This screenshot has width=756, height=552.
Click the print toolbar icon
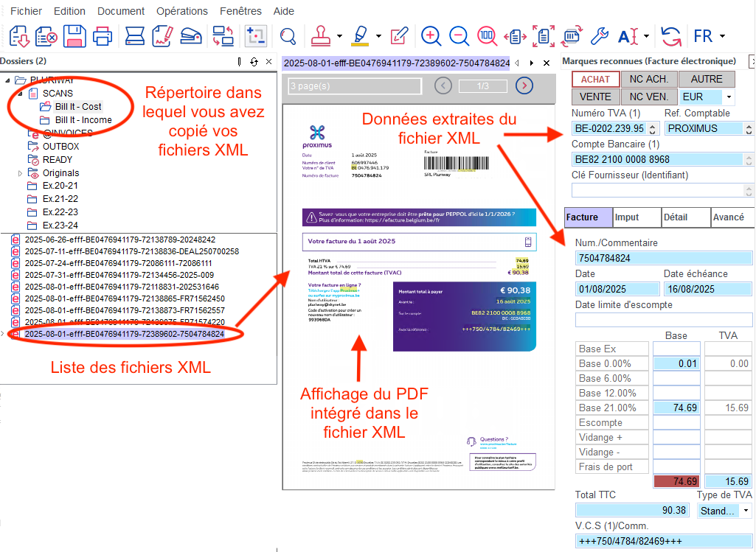point(102,35)
